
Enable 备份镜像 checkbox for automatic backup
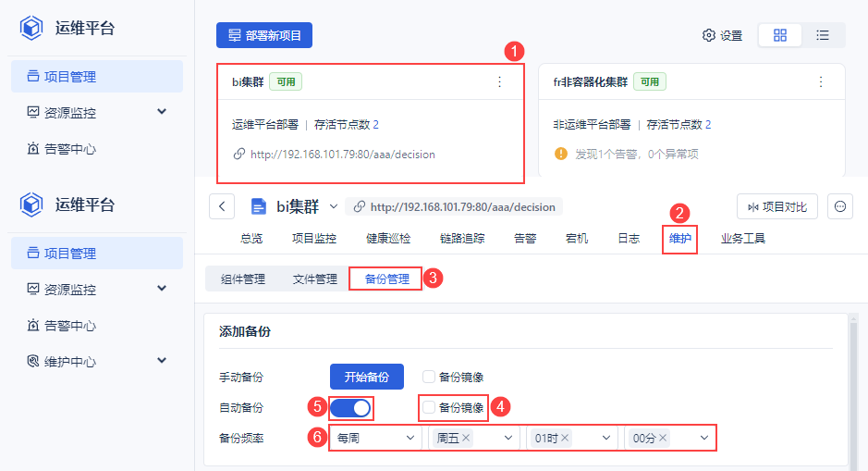coord(429,407)
